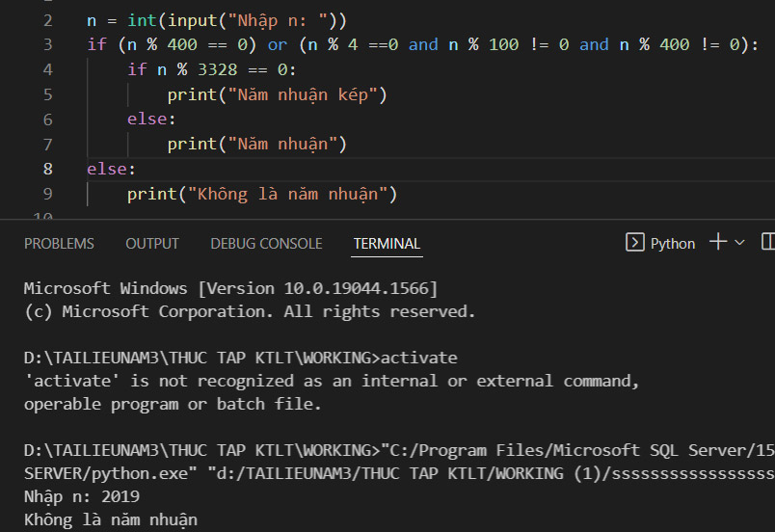Switch to the PROBLEMS tab

59,244
